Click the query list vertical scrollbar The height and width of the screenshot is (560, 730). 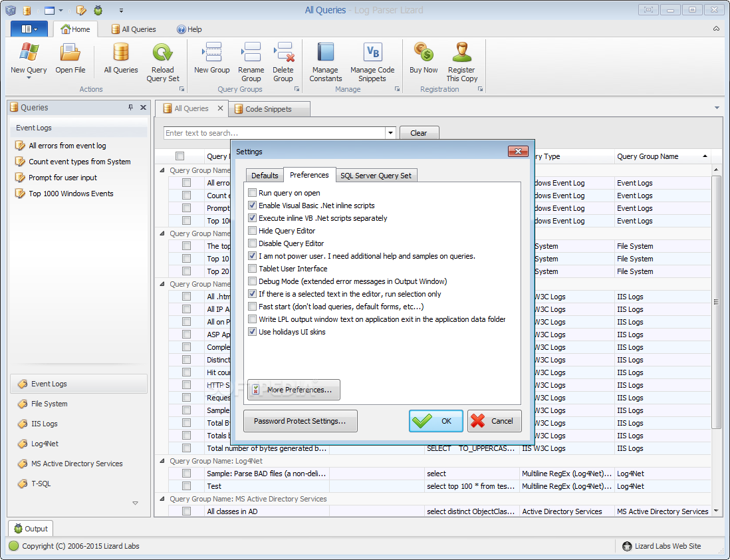(716, 303)
